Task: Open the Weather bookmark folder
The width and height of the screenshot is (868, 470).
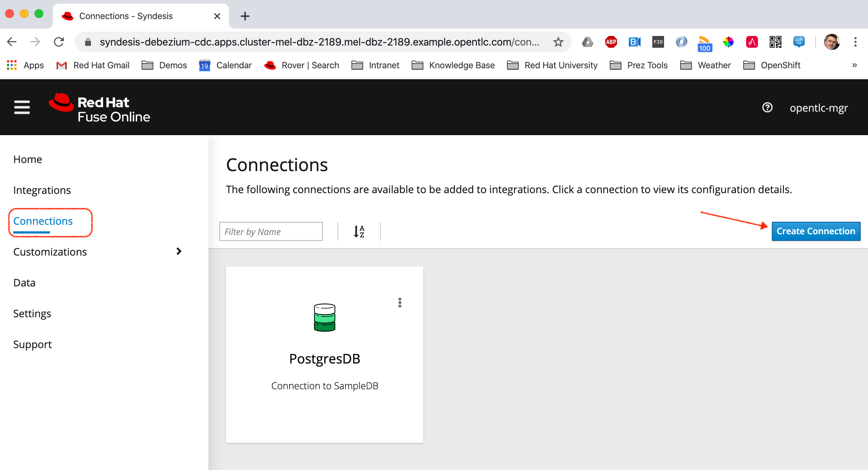Action: coord(706,65)
